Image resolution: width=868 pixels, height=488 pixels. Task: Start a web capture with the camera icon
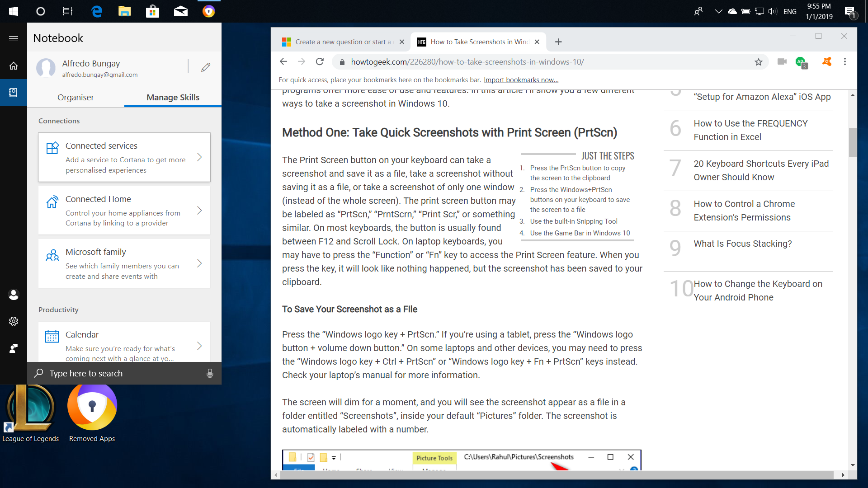pos(782,62)
